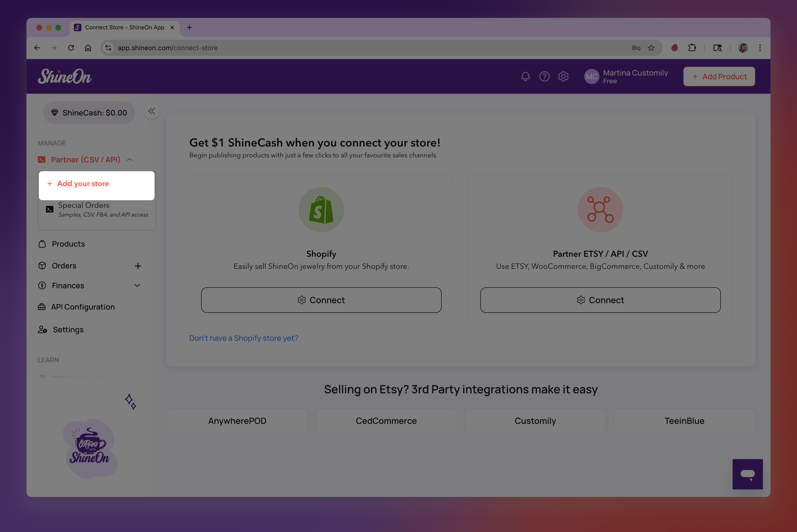The image size is (797, 532).
Task: Expand the Finances menu chevron
Action: point(137,285)
